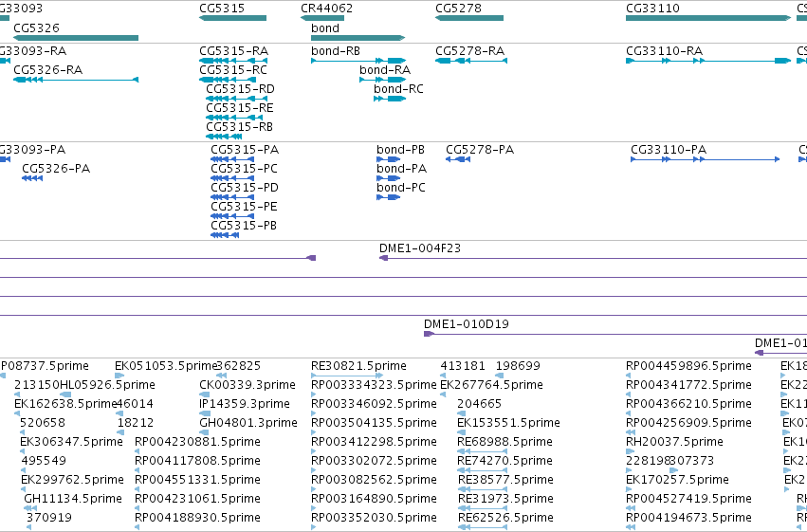Click the bond gene bar
This screenshot has width=807, height=532.
pyautogui.click(x=358, y=38)
